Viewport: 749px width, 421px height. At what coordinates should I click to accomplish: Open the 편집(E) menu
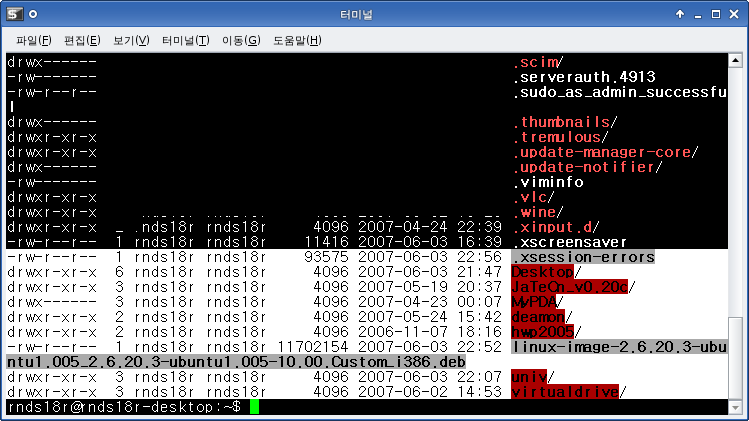click(x=82, y=40)
